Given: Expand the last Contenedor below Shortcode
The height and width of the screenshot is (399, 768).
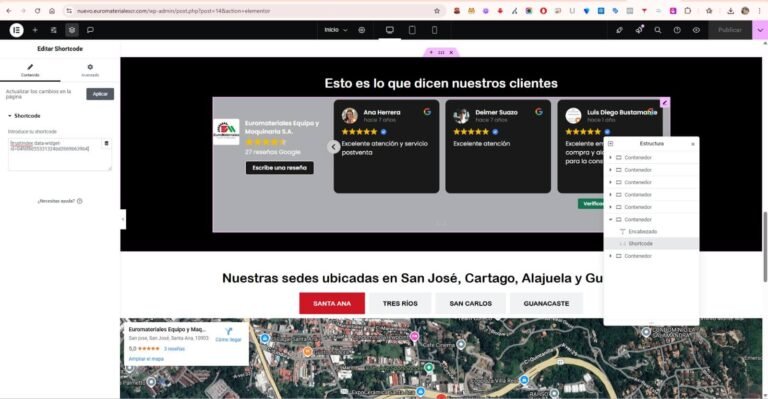Looking at the screenshot, I should pos(610,256).
